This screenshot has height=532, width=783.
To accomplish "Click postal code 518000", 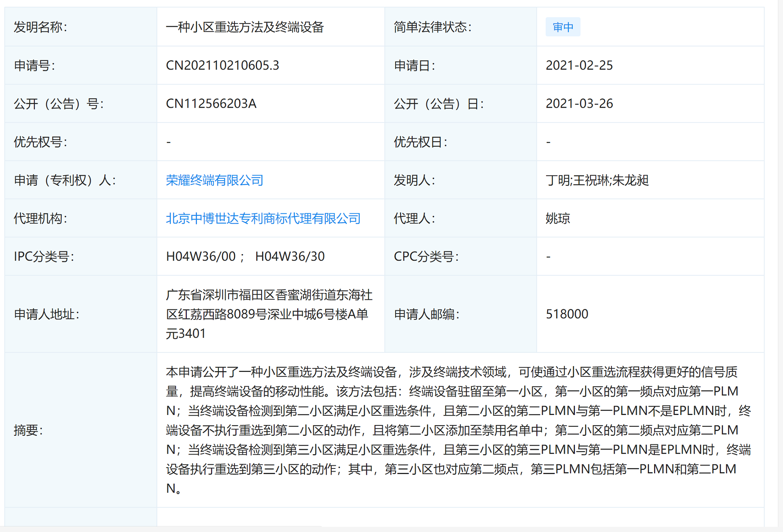I will pyautogui.click(x=567, y=314).
